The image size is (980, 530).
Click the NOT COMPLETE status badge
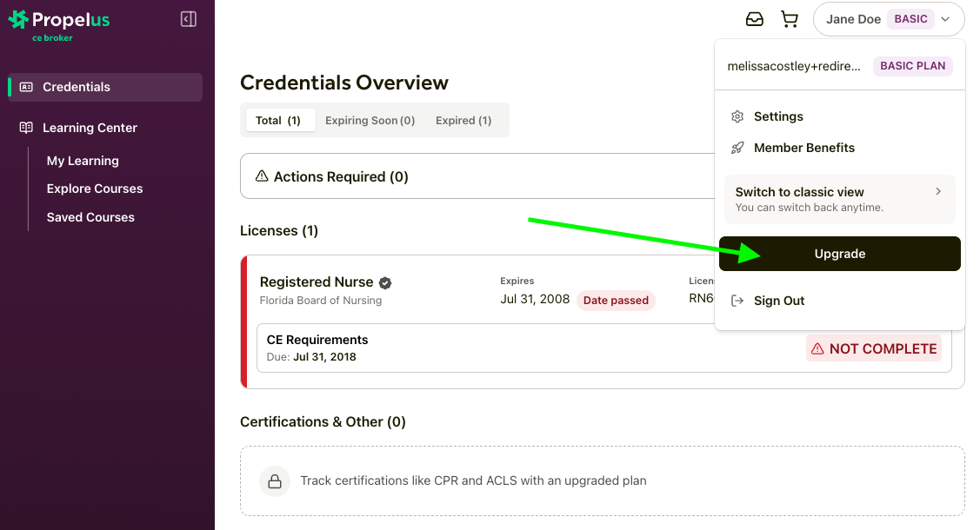(874, 348)
